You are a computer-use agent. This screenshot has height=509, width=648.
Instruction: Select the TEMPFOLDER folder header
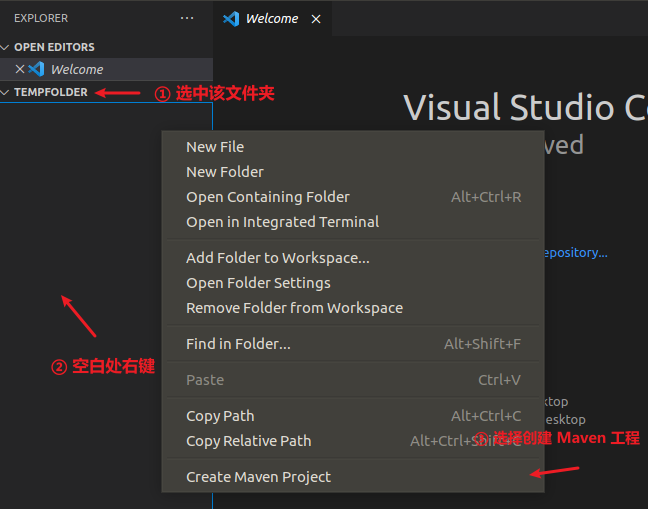click(x=107, y=92)
